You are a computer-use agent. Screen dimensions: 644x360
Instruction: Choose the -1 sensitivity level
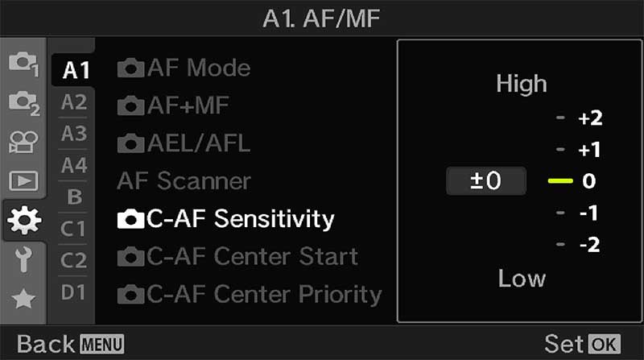point(589,213)
